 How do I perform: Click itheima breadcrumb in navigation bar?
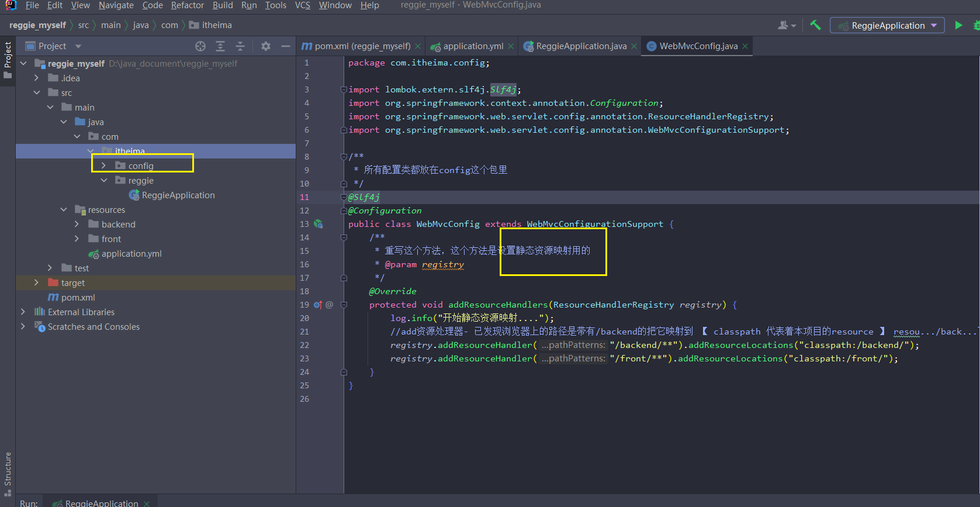(211, 25)
